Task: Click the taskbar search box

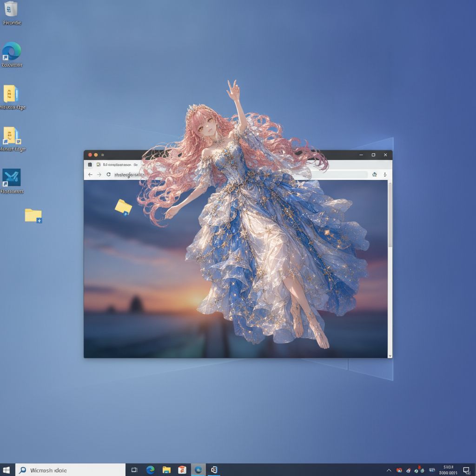Action: tap(70, 470)
